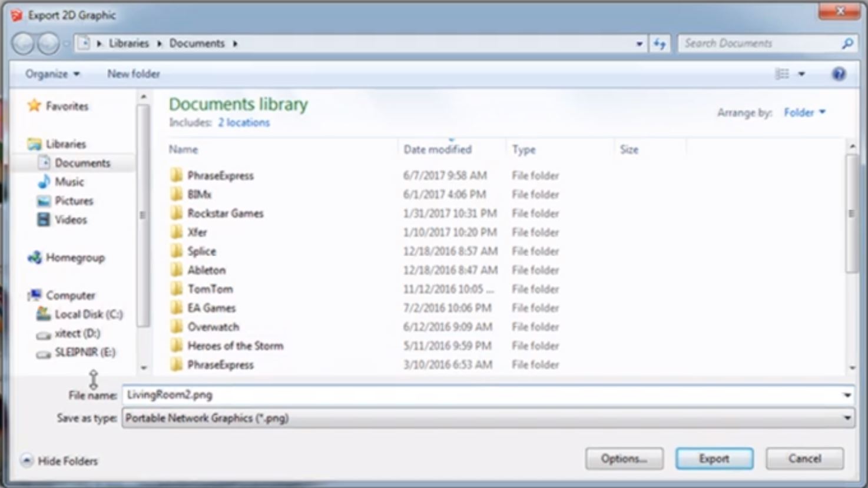Viewport: 868px width, 488px height.
Task: Open the 2 locations link
Action: click(244, 122)
